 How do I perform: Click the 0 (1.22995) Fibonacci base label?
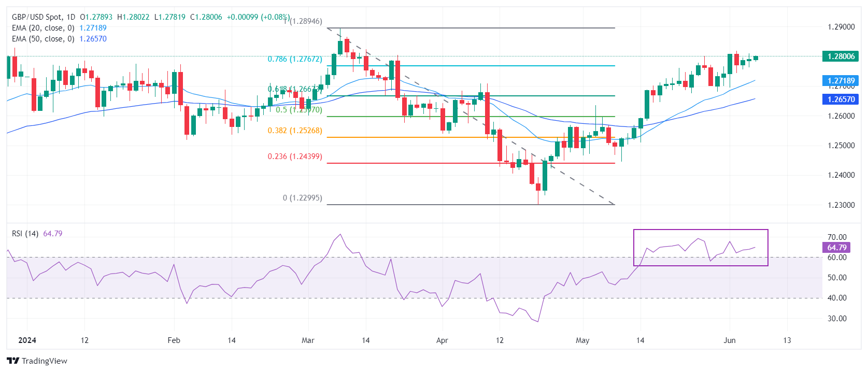coord(302,198)
